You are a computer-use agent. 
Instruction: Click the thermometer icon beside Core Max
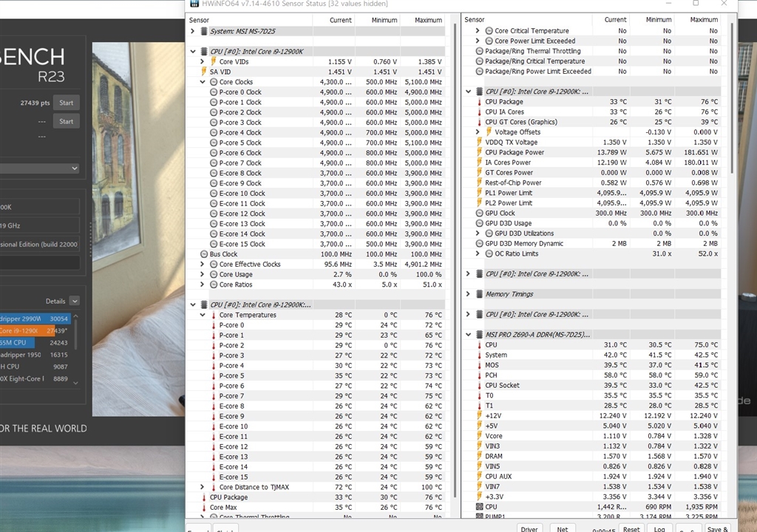204,508
